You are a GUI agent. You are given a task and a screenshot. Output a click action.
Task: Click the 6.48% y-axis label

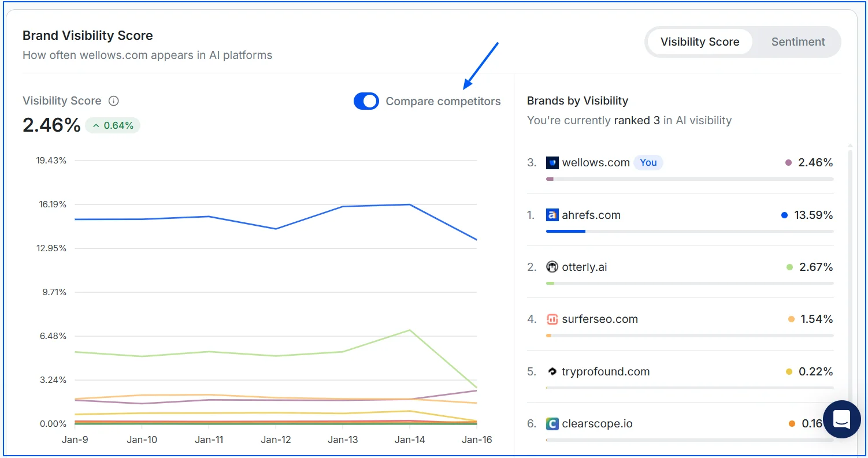coord(54,336)
